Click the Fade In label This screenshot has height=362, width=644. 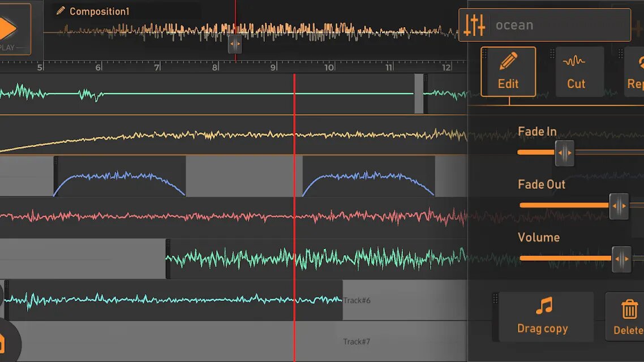click(x=537, y=131)
